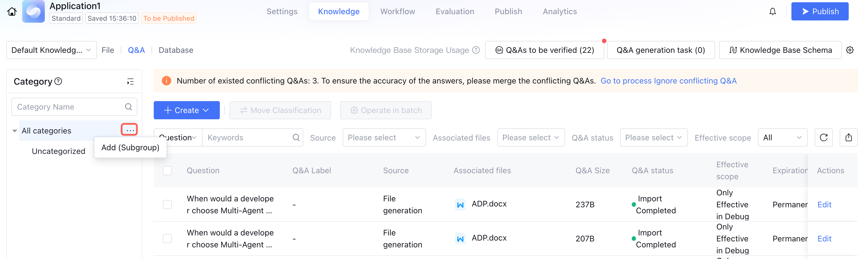Click the Category Name search field

(69, 107)
